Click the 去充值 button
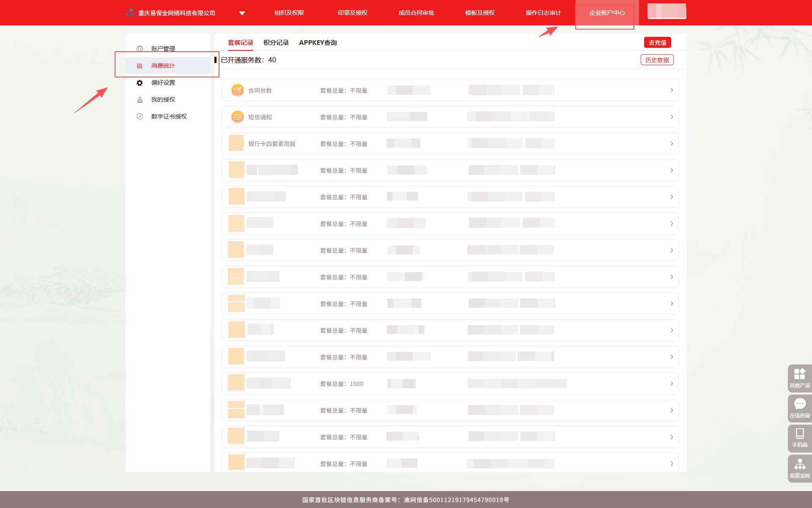 click(x=657, y=43)
